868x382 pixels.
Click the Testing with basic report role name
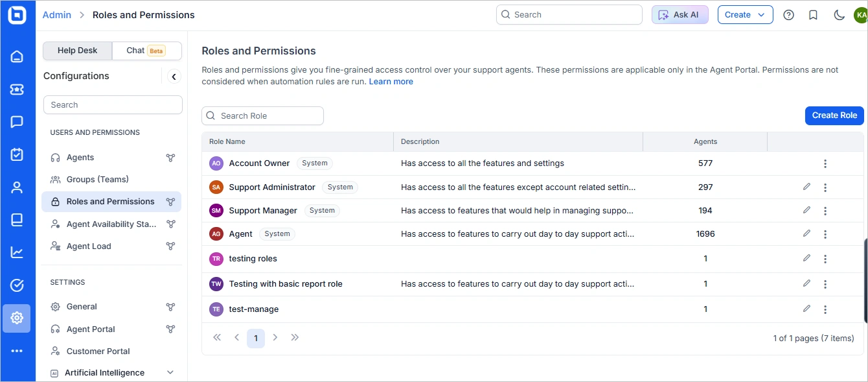pos(286,284)
